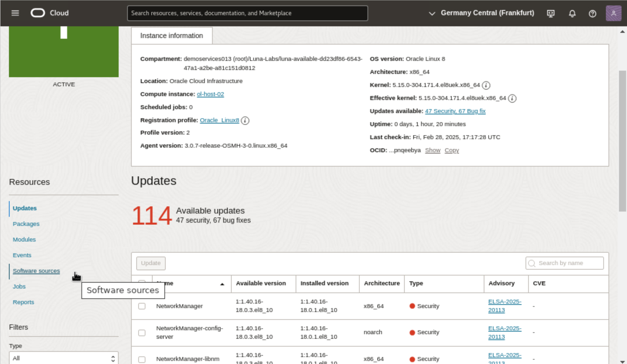627x364 pixels.
Task: Open the user profile avatar menu
Action: pyautogui.click(x=614, y=13)
